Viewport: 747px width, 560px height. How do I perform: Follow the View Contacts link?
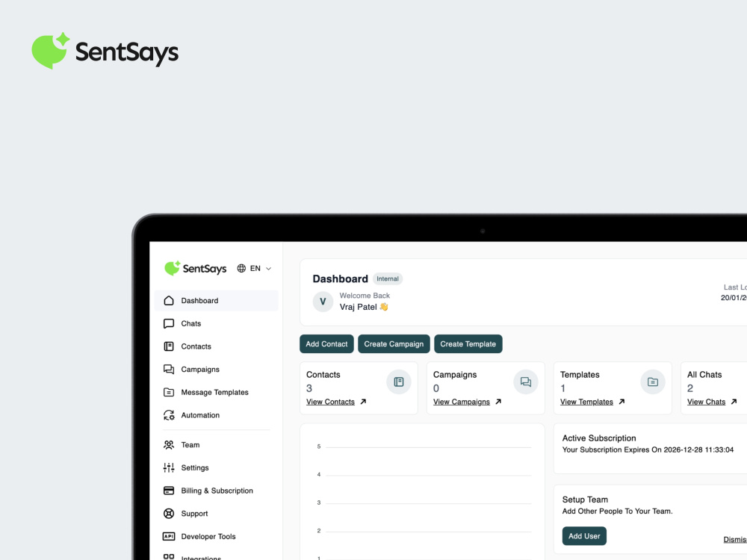pos(330,402)
